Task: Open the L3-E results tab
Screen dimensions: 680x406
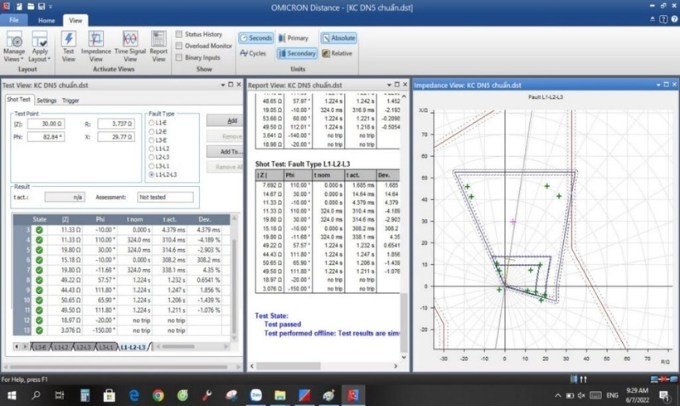Action: 40,347
